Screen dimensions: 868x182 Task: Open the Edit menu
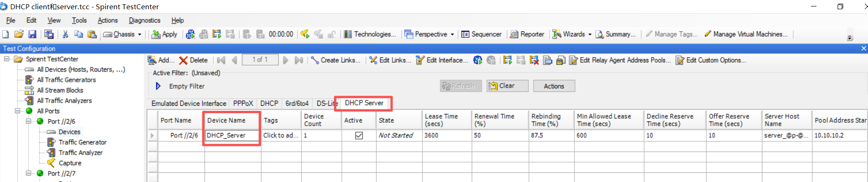point(31,20)
